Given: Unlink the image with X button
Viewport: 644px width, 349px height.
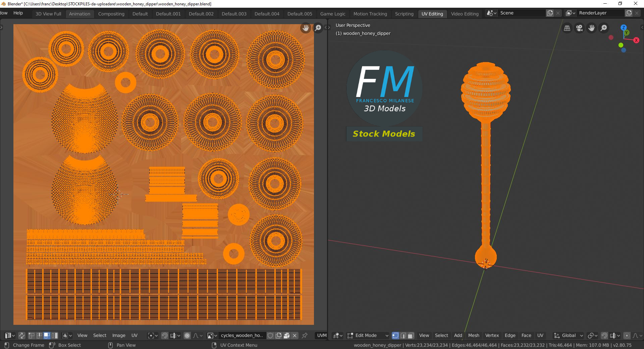Looking at the screenshot, I should point(294,335).
